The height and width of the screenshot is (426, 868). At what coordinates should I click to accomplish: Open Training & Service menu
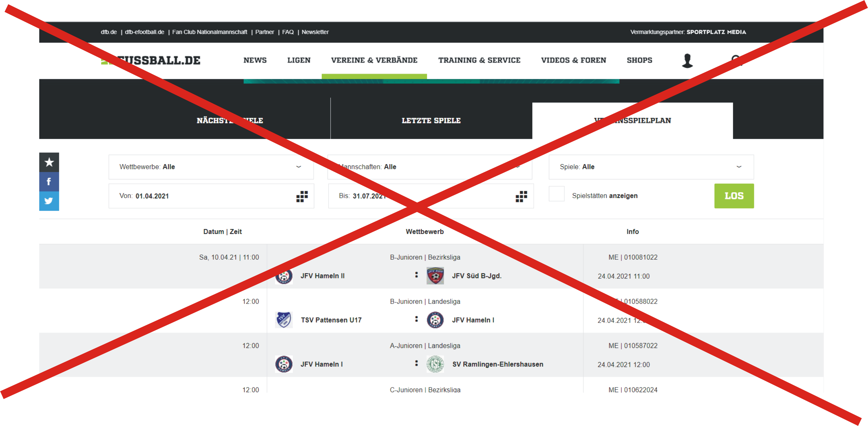pyautogui.click(x=479, y=60)
